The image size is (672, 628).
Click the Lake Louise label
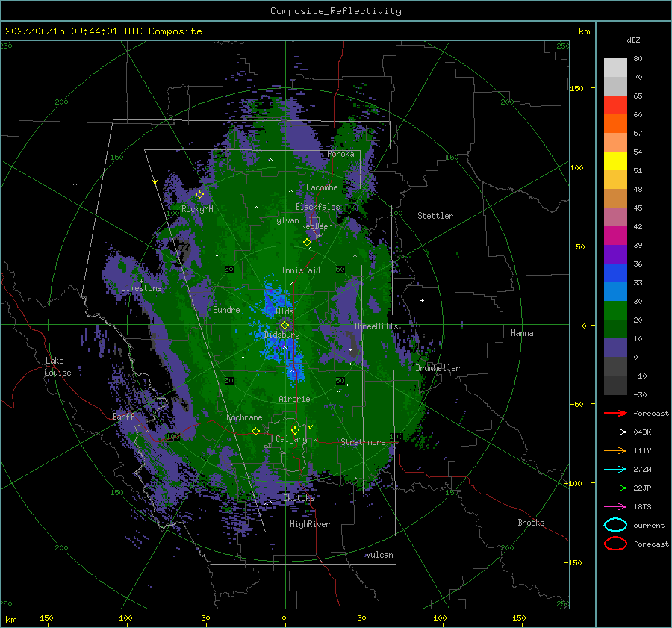pos(57,367)
